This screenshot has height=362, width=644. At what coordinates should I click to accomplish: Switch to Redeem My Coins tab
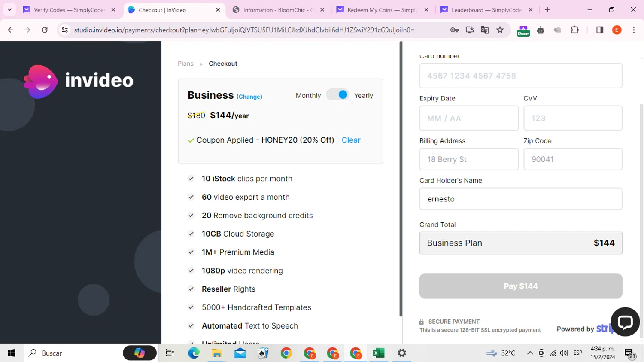coord(382,10)
